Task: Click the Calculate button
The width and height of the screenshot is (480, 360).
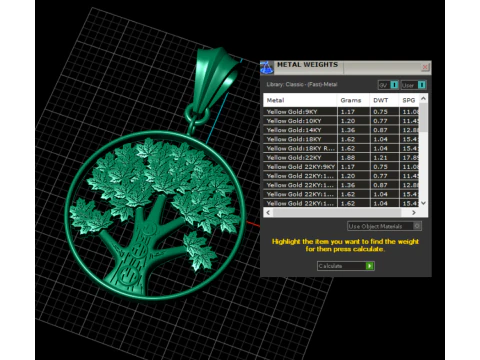Action: pos(346,266)
